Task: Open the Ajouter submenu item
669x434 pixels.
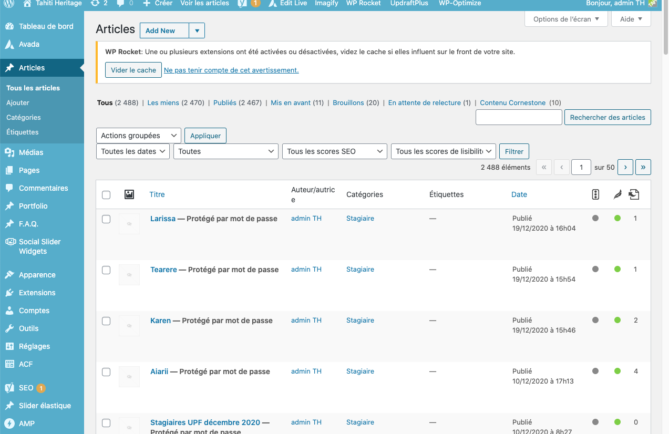Action: pyautogui.click(x=17, y=103)
